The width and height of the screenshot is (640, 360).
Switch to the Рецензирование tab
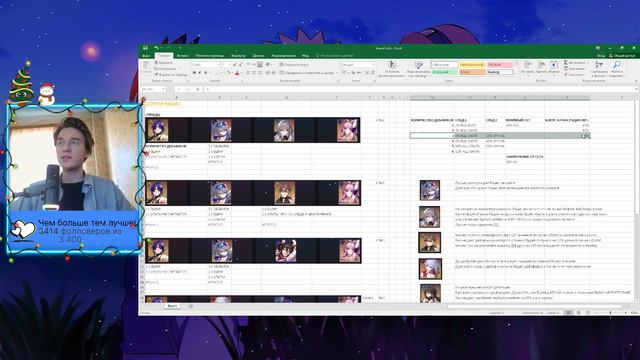click(x=284, y=56)
